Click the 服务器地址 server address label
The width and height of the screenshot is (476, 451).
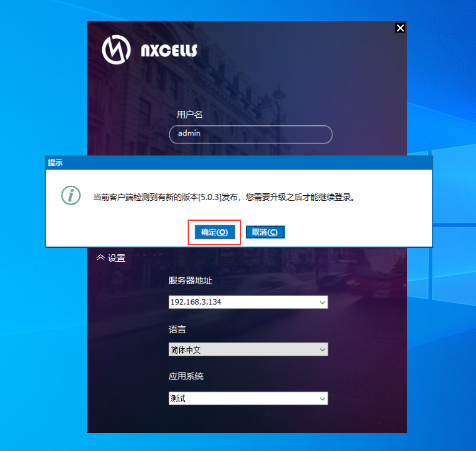[x=190, y=280]
